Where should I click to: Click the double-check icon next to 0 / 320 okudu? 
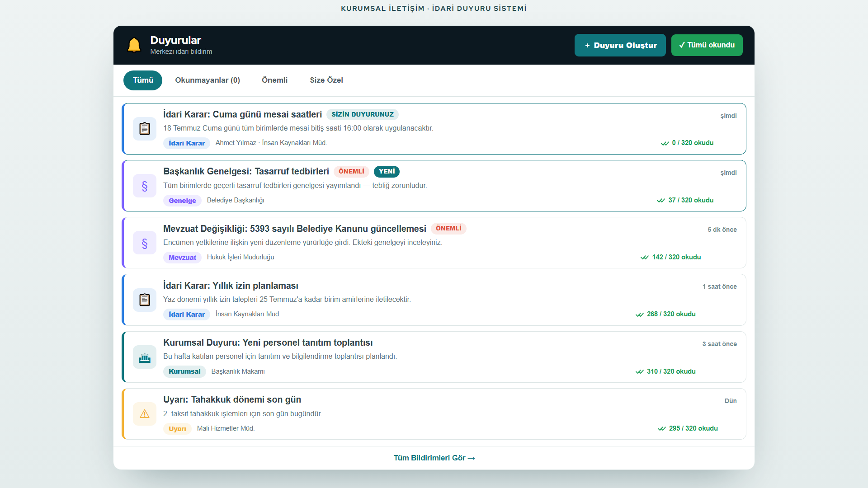coord(665,143)
